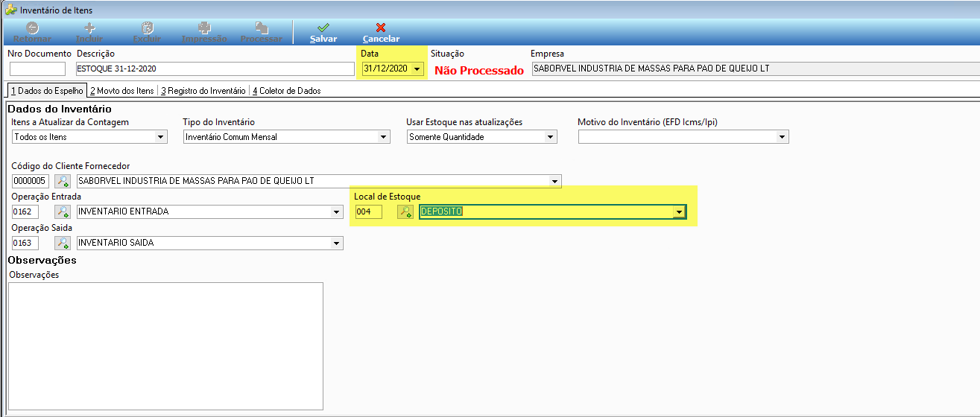Viewport: 980px width, 417px height.
Task: Expand Tipo do Inventário dropdown
Action: tap(384, 137)
